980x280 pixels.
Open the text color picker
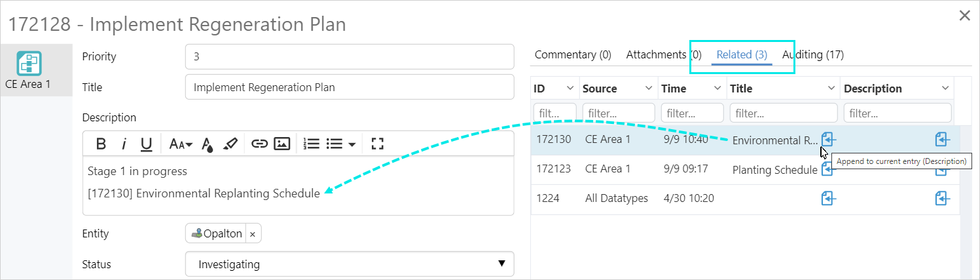[x=207, y=144]
